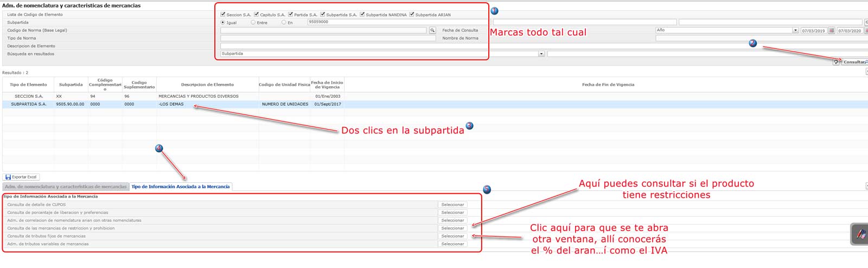Toggle the Subpartida NANDINA checkbox
The image size is (868, 268).
(362, 14)
